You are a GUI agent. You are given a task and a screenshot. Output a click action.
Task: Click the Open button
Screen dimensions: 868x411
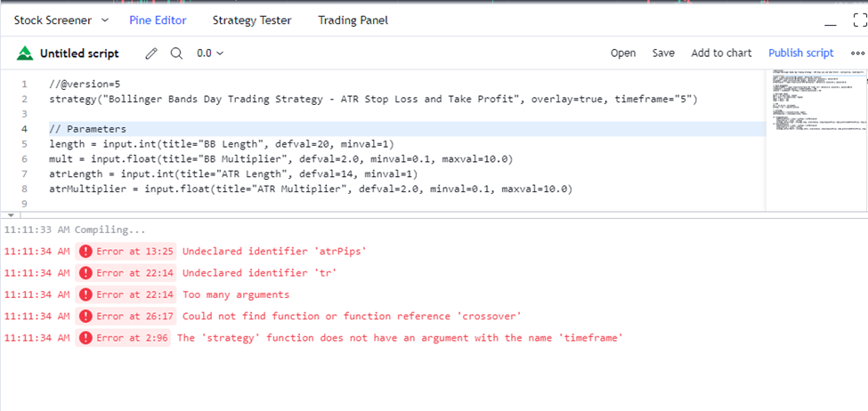(x=623, y=53)
